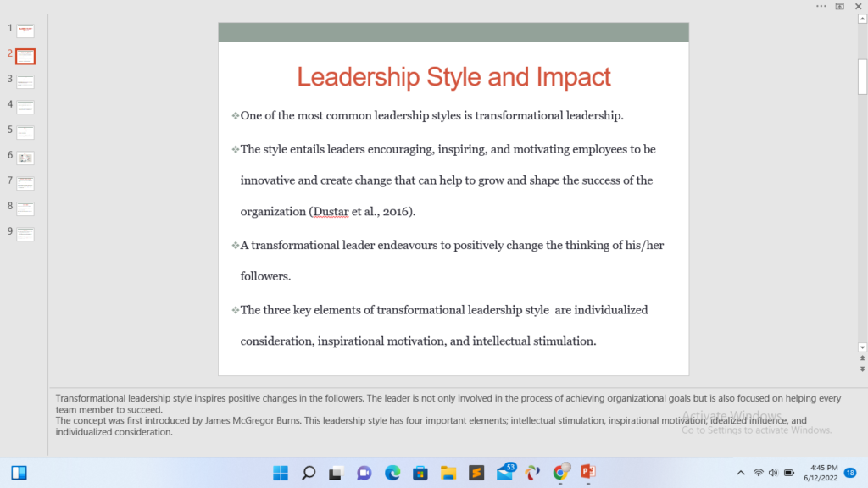The height and width of the screenshot is (488, 868).
Task: Open the quick settings volume icon
Action: [x=773, y=473]
